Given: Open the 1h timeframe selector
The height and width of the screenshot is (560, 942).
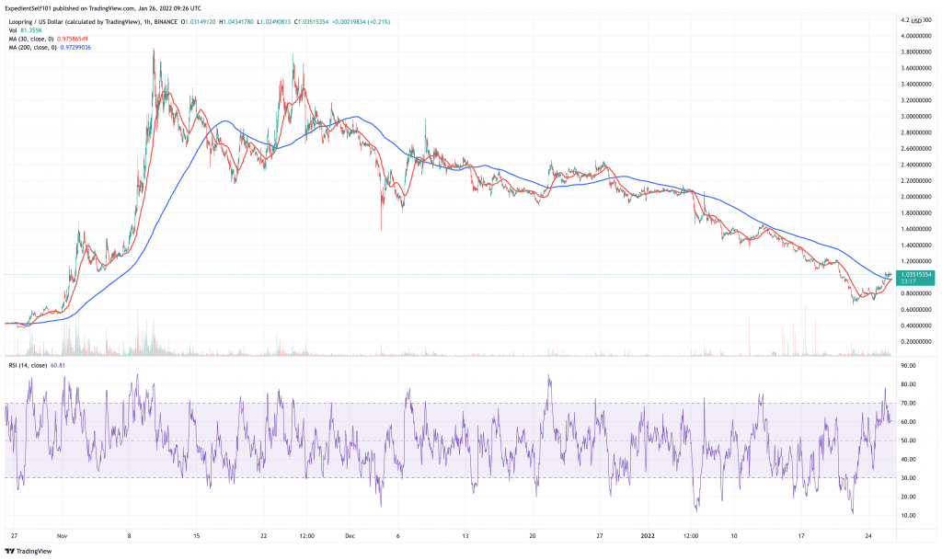Looking at the screenshot, I should pos(146,17).
